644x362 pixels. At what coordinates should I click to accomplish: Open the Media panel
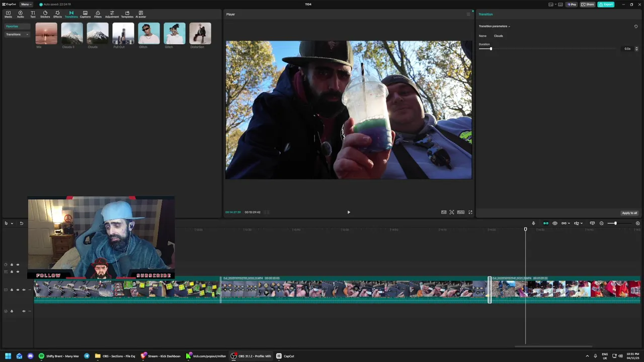(x=8, y=14)
